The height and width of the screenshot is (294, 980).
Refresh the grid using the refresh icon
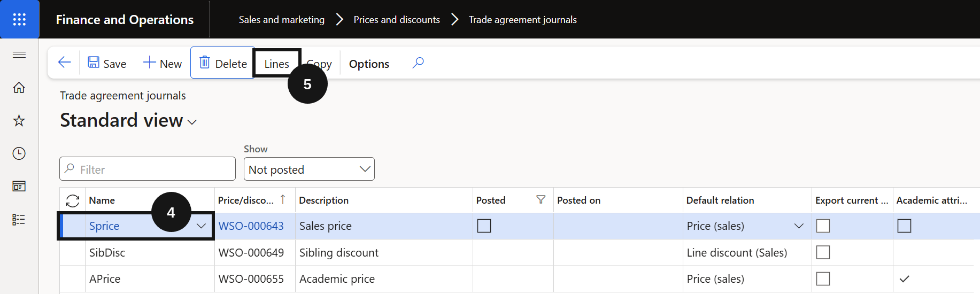(73, 200)
